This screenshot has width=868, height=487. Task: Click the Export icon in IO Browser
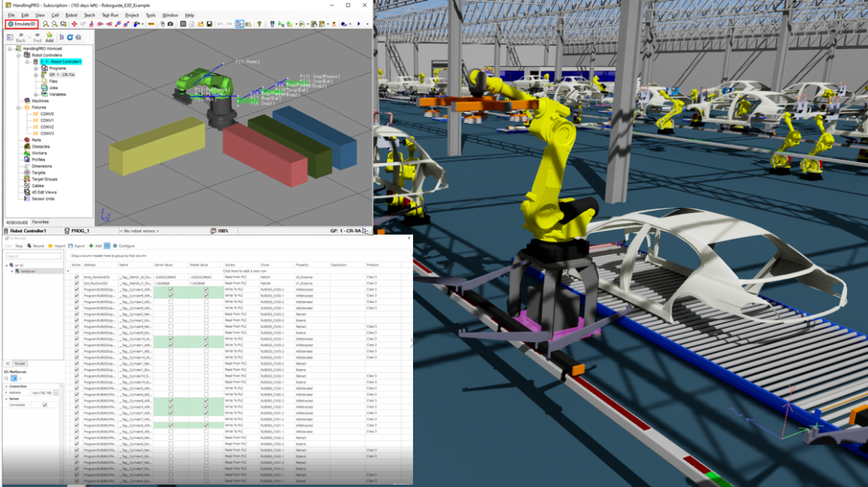tap(76, 246)
